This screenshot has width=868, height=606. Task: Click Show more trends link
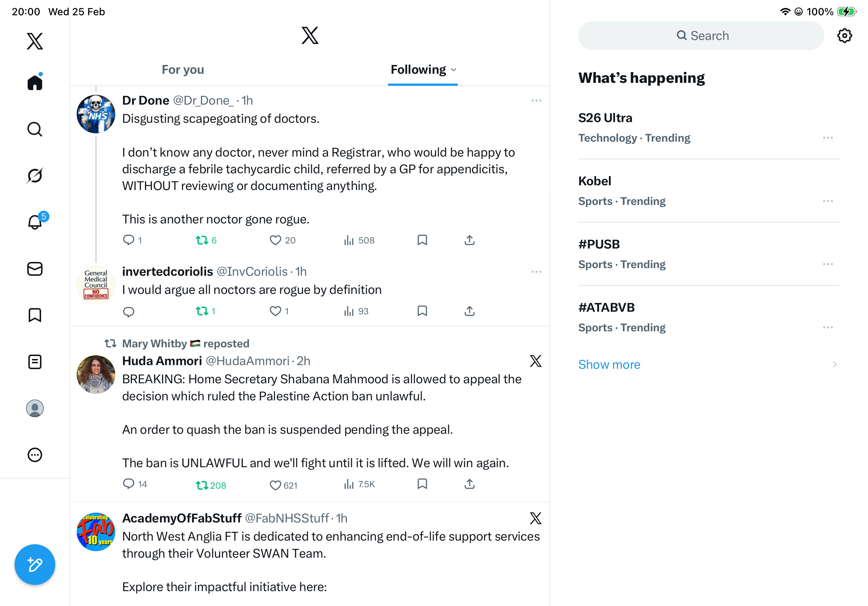(x=609, y=365)
